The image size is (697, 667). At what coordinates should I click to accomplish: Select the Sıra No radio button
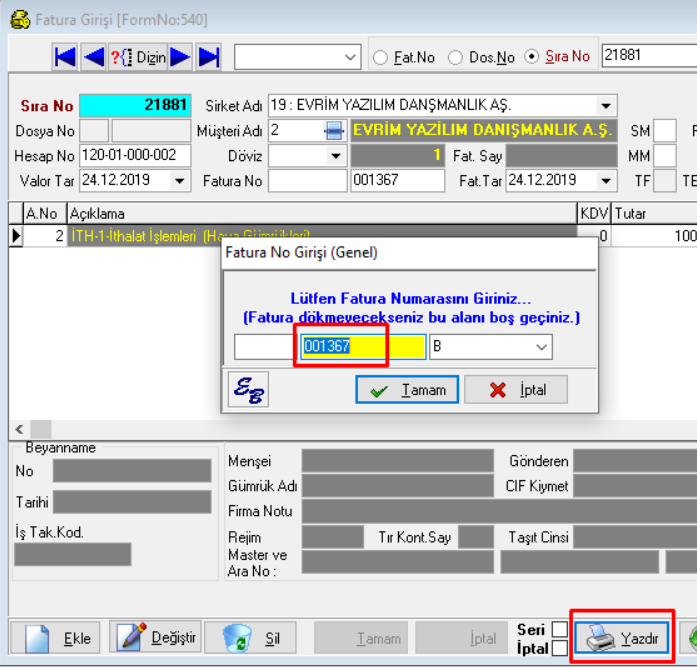[532, 56]
